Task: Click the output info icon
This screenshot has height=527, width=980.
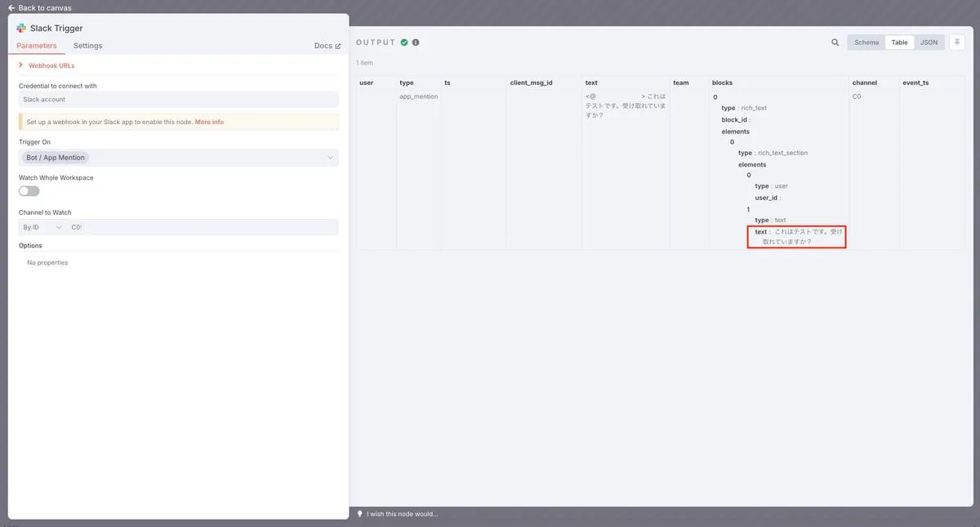Action: [x=416, y=42]
